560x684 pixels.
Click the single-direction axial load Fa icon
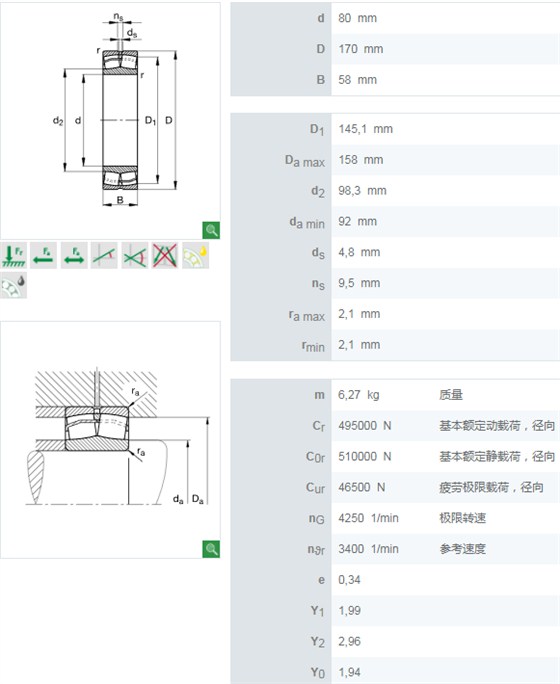point(44,255)
